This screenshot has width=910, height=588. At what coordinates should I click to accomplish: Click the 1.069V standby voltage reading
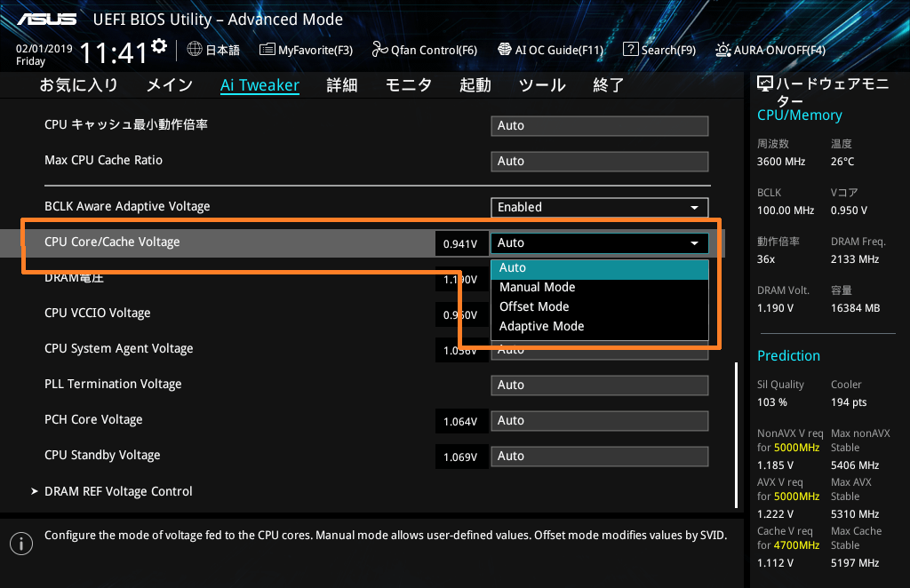460,457
